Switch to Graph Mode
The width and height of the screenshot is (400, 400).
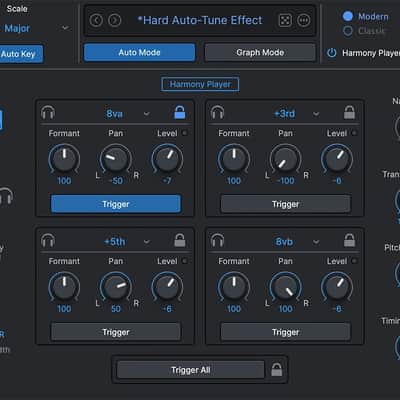coord(260,52)
